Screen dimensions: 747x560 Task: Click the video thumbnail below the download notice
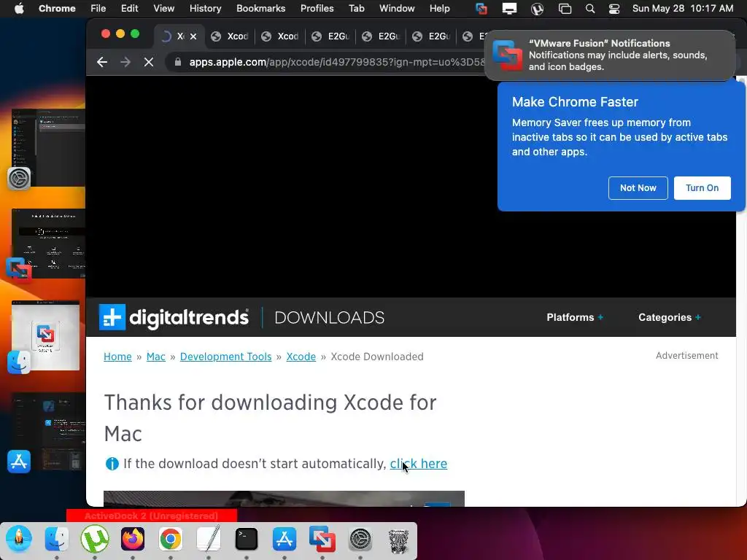click(284, 499)
